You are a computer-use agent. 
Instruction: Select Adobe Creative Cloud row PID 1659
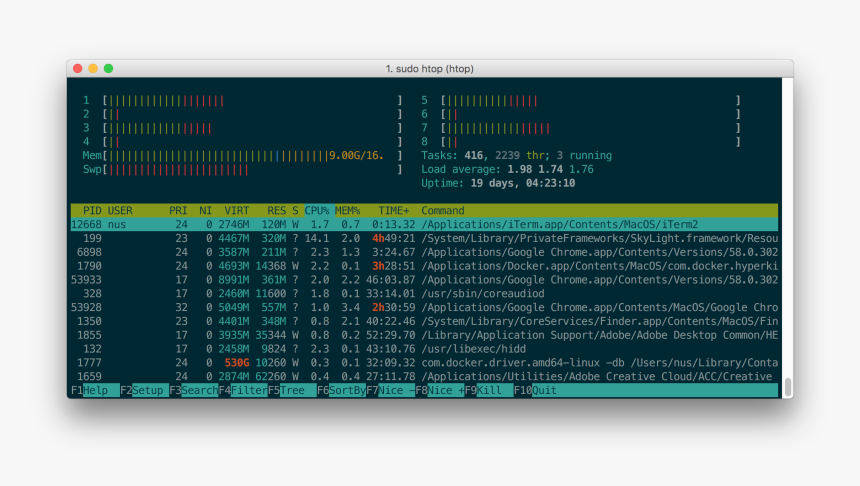(424, 376)
